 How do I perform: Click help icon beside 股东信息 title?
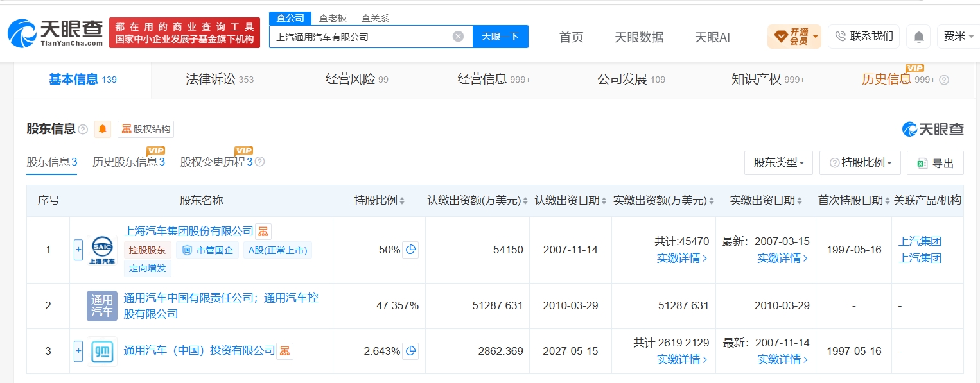(x=83, y=130)
